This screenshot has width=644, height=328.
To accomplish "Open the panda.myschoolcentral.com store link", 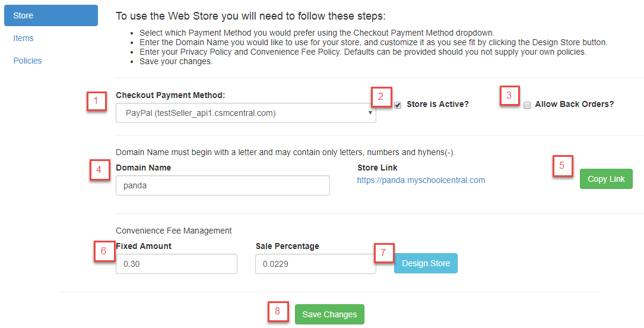I will click(421, 180).
